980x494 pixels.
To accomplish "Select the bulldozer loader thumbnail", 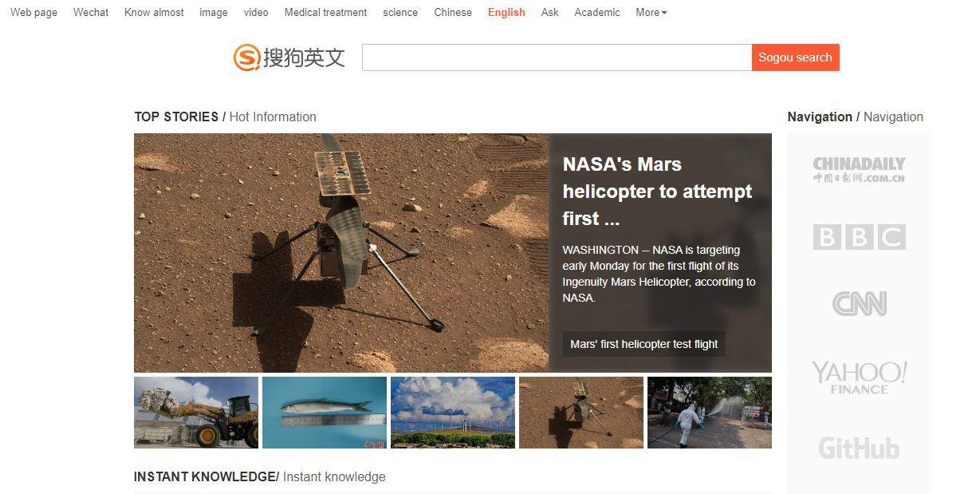I will pyautogui.click(x=196, y=413).
